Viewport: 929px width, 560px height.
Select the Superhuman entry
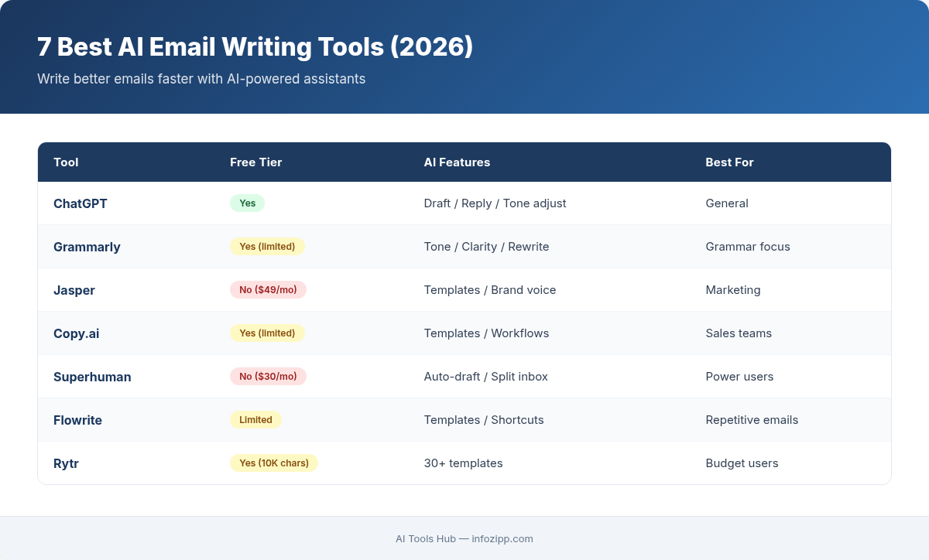pyautogui.click(x=92, y=377)
